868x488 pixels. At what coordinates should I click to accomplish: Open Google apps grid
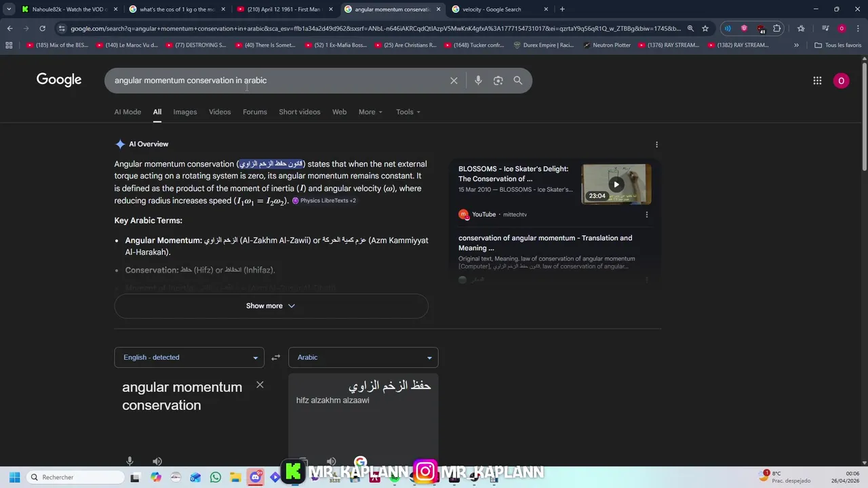[x=817, y=81]
